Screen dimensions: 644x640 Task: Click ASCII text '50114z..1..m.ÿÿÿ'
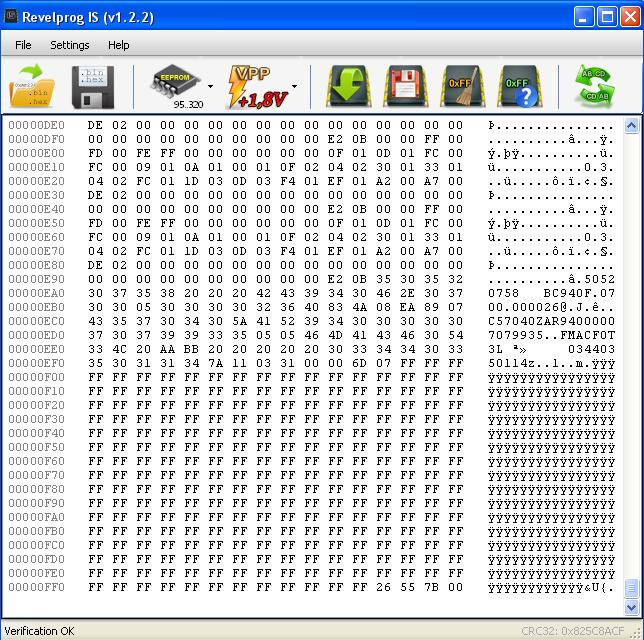(551, 364)
